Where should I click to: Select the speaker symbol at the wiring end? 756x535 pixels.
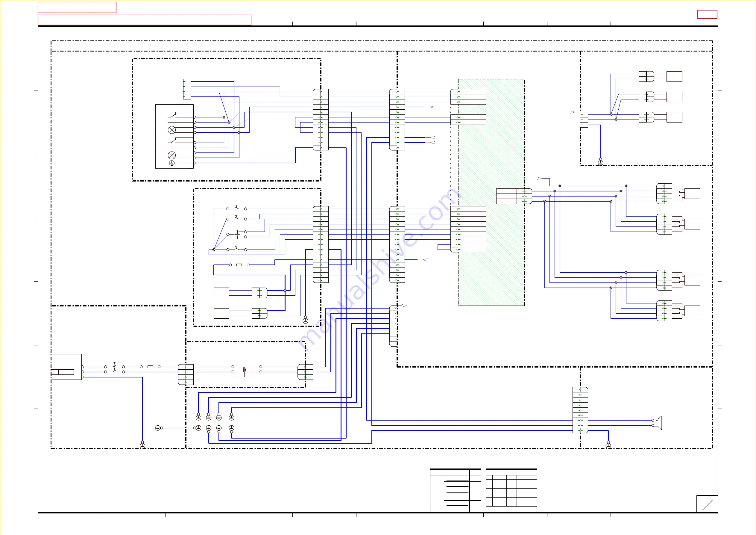[658, 423]
